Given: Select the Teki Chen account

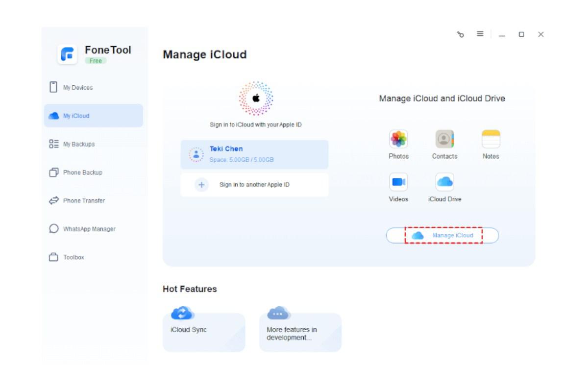Looking at the screenshot, I should 254,154.
